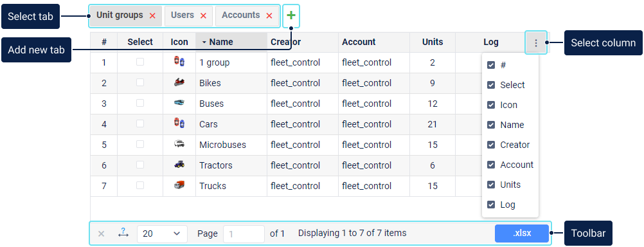
Task: Toggle the Log column checkbox
Action: (x=491, y=205)
